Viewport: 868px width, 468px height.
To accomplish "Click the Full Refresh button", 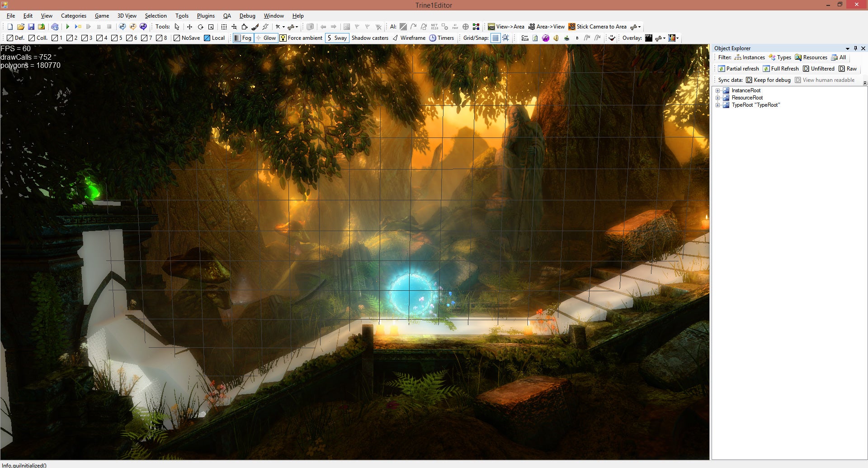I will point(781,69).
